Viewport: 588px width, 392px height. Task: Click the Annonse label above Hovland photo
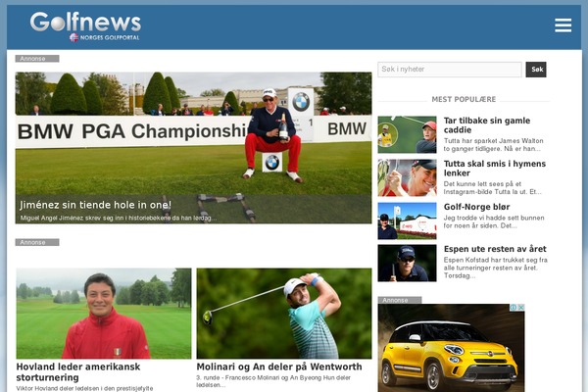[x=37, y=242]
